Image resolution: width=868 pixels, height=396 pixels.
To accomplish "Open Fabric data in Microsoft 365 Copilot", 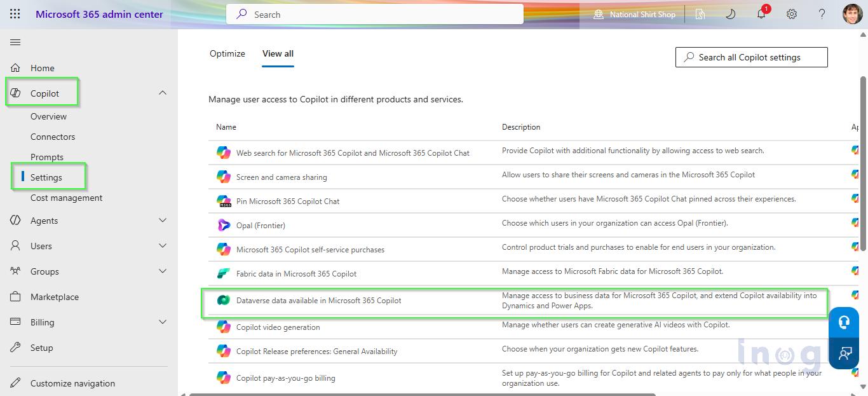I will coord(296,274).
